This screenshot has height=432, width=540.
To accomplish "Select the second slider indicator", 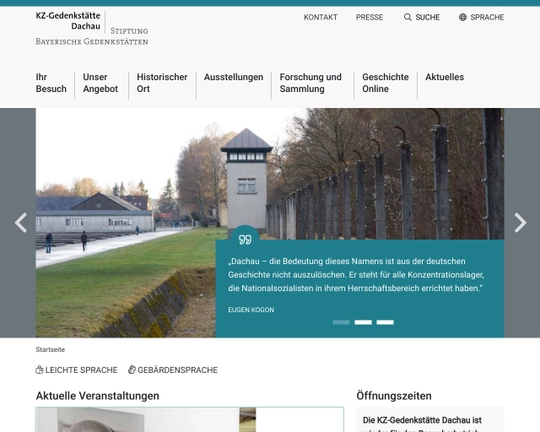I will pyautogui.click(x=363, y=322).
